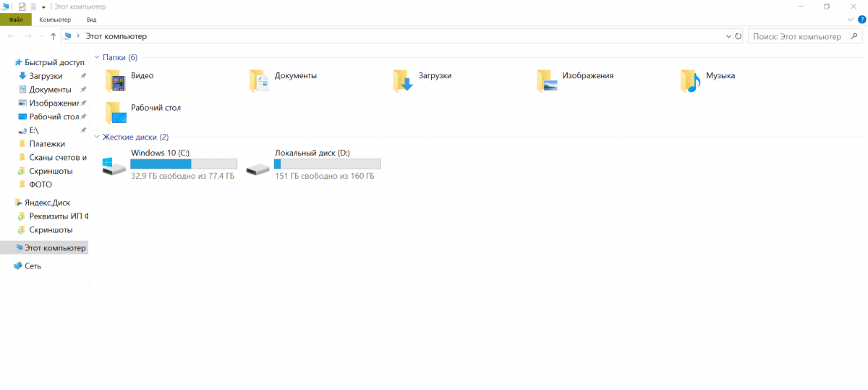Open the Изображения folder icon in Папки
868x390 pixels.
[548, 81]
